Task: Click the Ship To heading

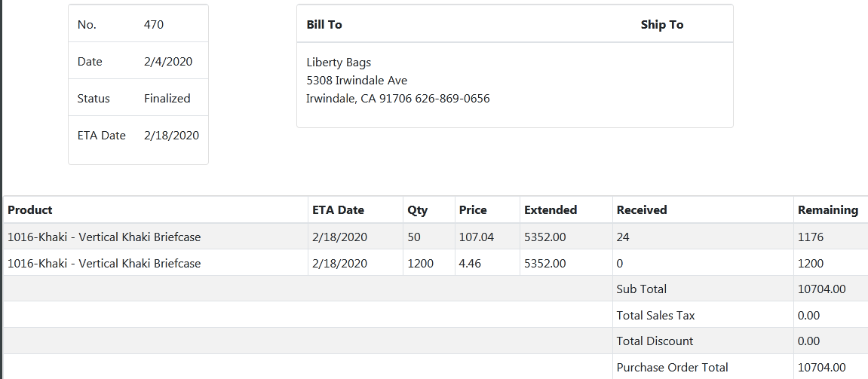Action: [x=661, y=25]
